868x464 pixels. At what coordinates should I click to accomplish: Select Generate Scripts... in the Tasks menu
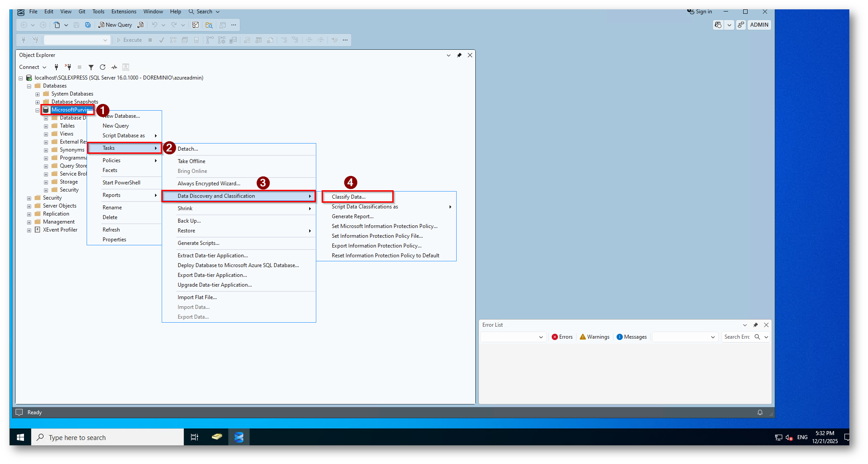point(199,243)
